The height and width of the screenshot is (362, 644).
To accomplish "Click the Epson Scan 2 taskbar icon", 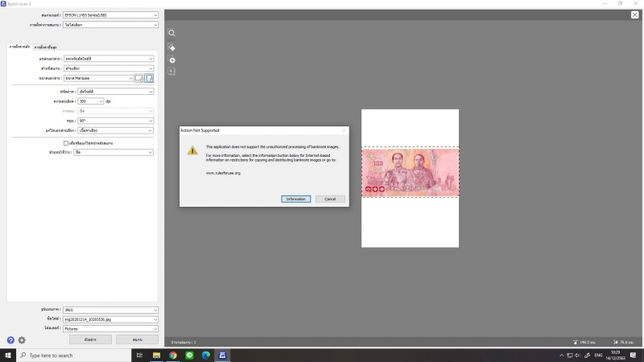I will 222,355.
